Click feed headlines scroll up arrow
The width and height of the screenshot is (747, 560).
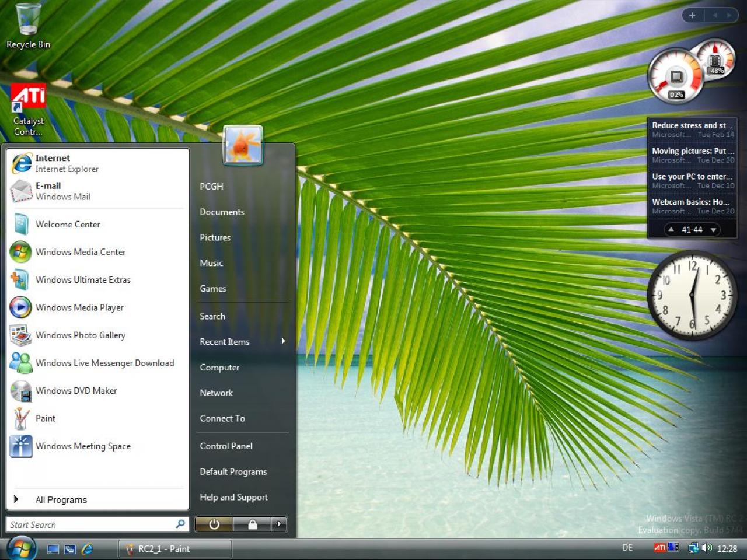(x=671, y=230)
